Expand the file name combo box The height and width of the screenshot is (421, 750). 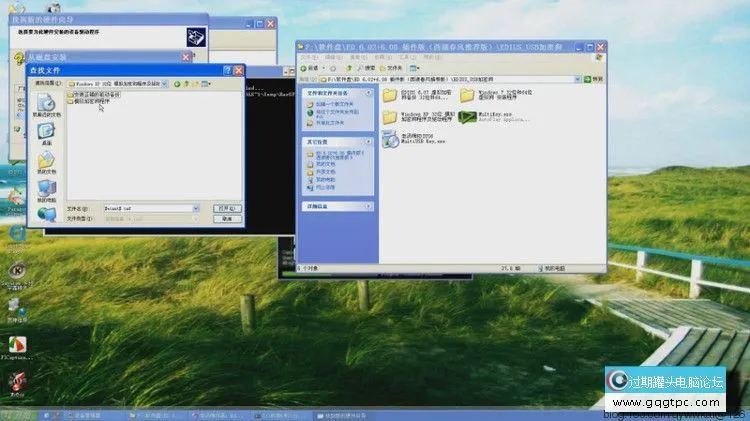(196, 207)
